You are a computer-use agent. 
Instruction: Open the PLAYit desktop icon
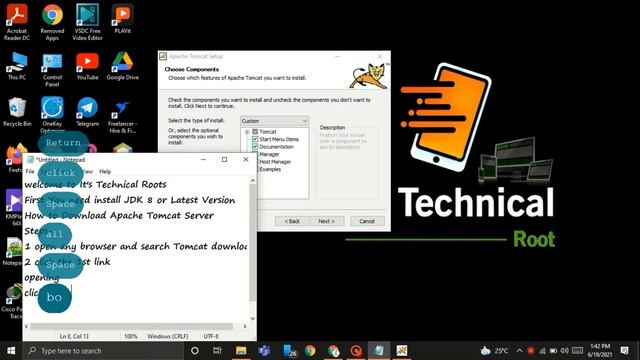[122, 18]
